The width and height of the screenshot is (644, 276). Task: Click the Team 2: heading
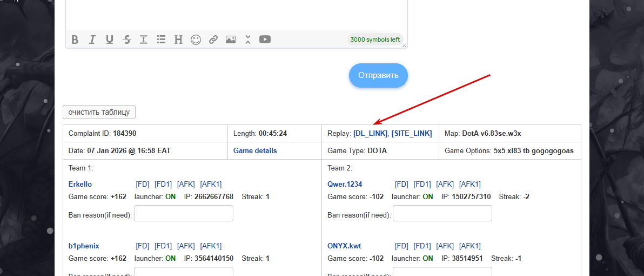pos(340,168)
